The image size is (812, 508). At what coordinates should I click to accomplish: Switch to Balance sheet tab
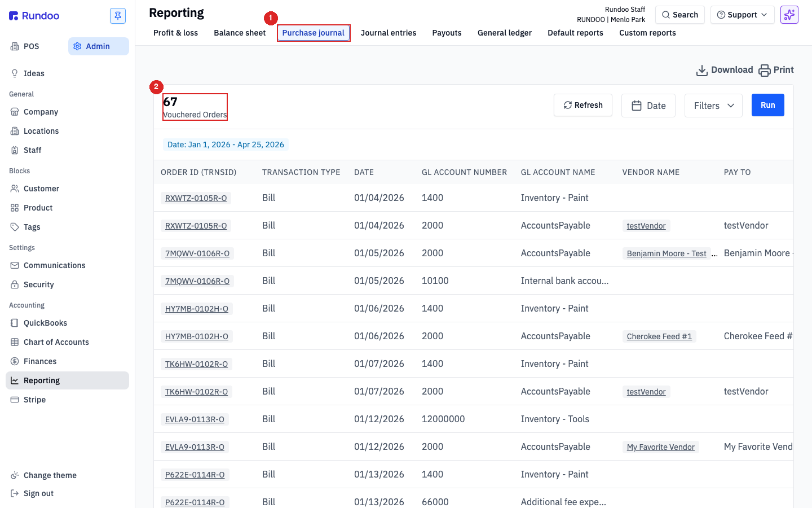[x=240, y=33]
